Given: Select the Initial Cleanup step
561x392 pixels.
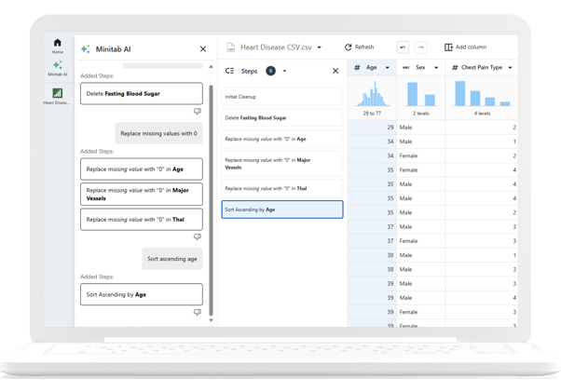Looking at the screenshot, I should [282, 97].
